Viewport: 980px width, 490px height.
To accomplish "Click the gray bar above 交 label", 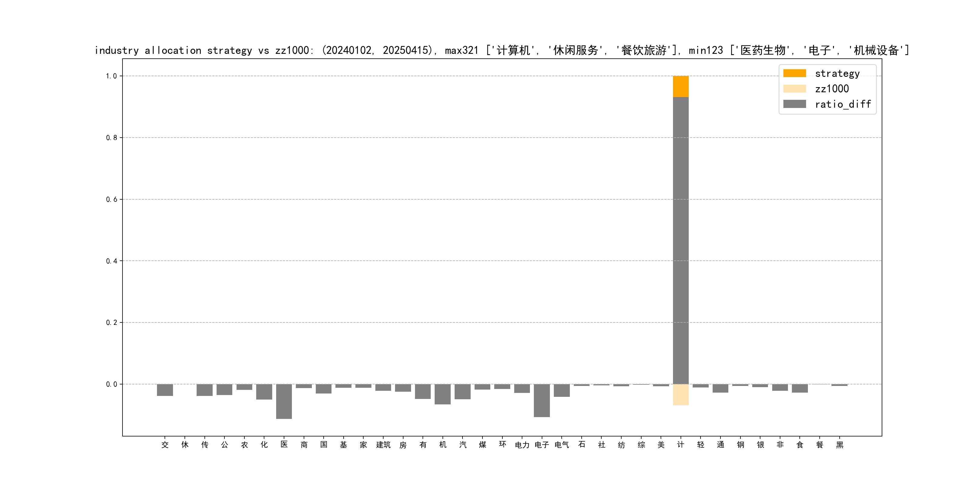I will [165, 390].
